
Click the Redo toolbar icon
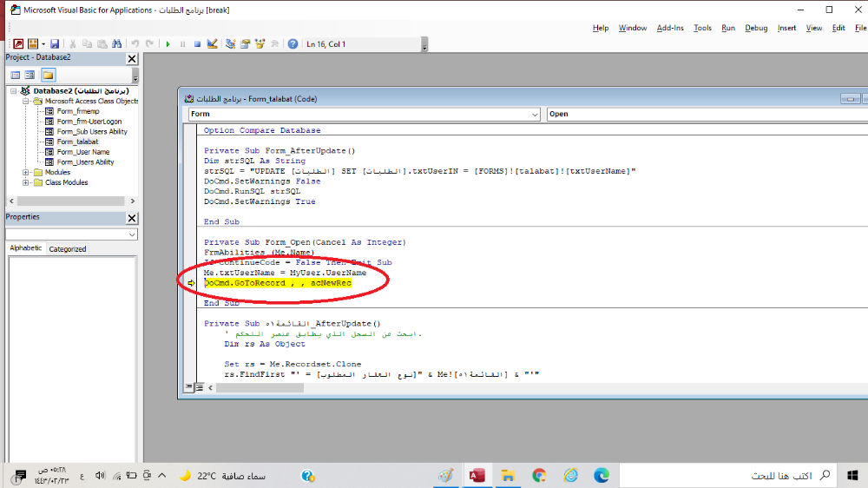tap(149, 43)
